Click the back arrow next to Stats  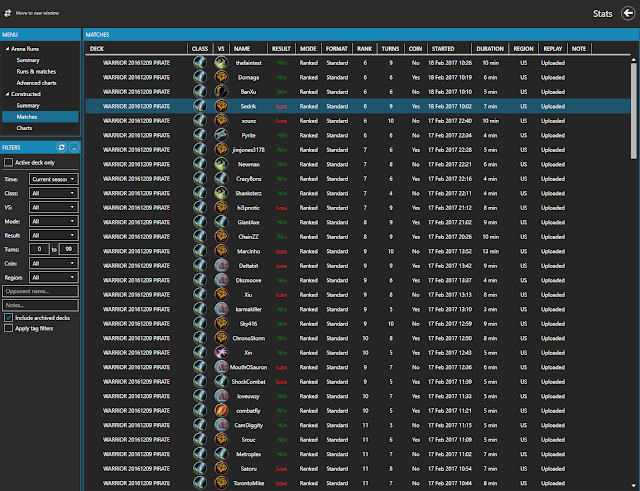click(x=628, y=13)
